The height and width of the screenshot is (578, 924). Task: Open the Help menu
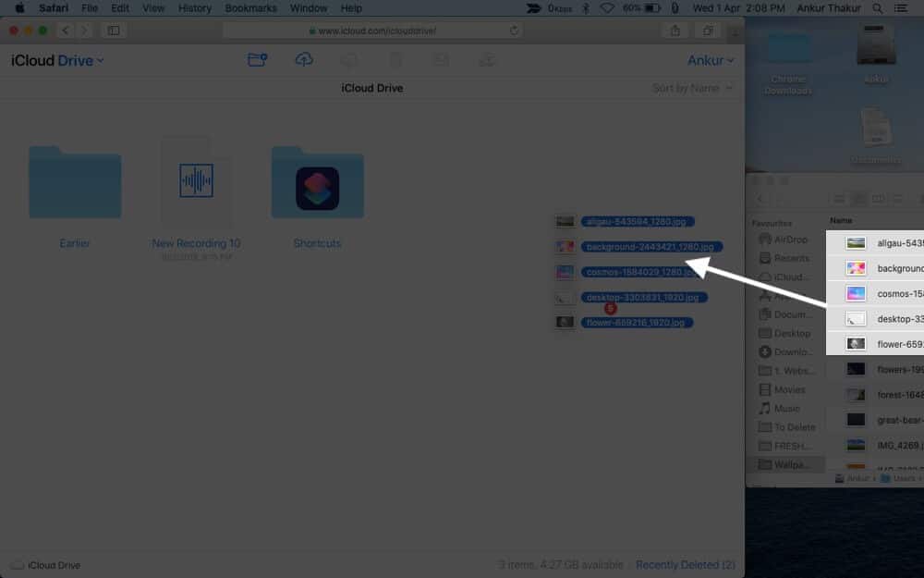351,8
